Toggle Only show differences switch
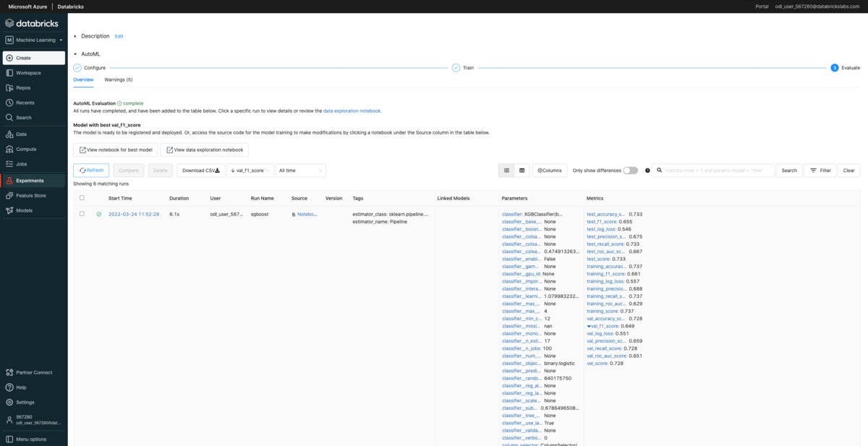This screenshot has height=446, width=868. [x=631, y=171]
